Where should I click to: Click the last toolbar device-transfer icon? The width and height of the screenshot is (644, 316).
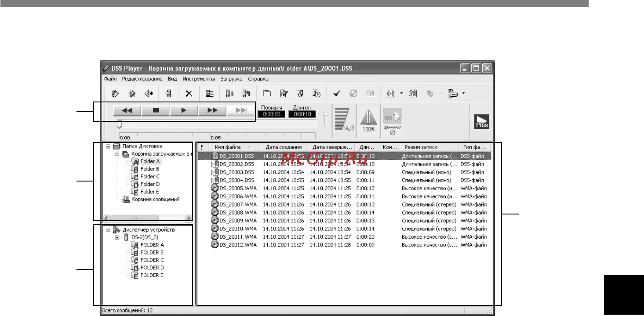point(453,93)
